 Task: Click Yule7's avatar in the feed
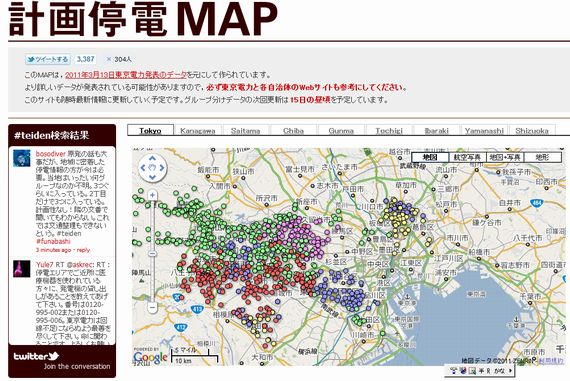[22, 269]
